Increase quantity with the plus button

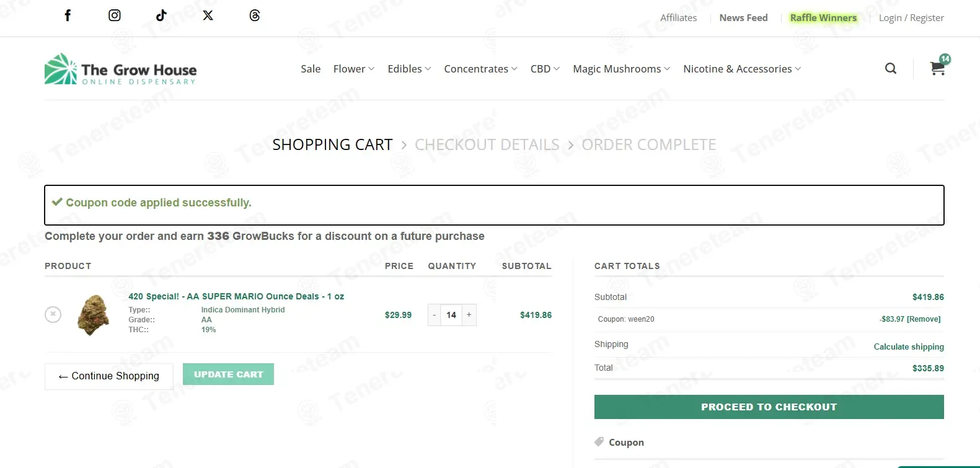[469, 315]
